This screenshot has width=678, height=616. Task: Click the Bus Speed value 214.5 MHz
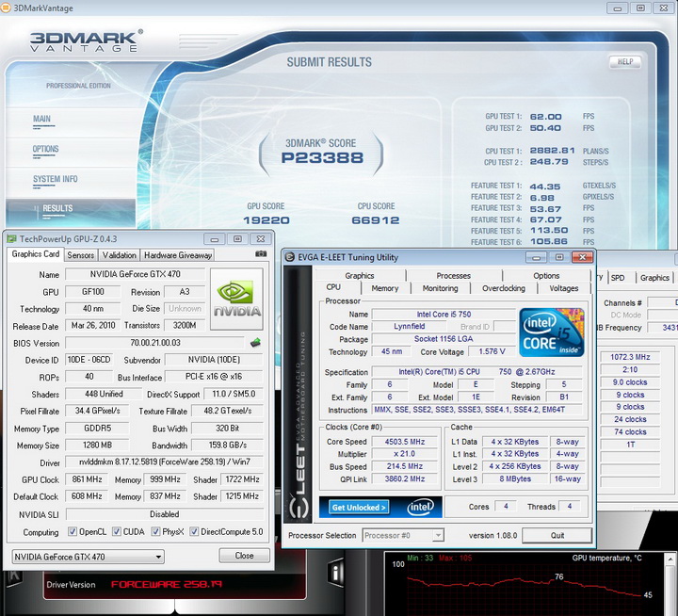pos(405,466)
